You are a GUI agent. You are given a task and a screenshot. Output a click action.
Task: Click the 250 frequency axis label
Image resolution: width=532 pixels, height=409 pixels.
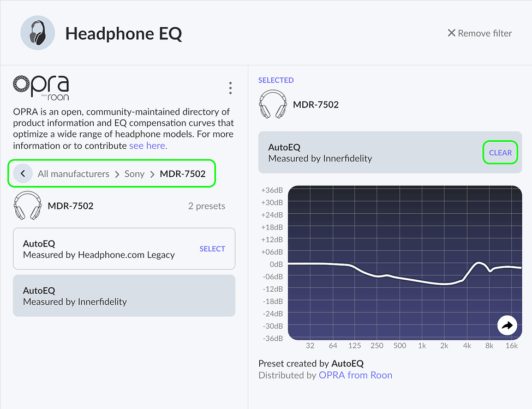[377, 346]
